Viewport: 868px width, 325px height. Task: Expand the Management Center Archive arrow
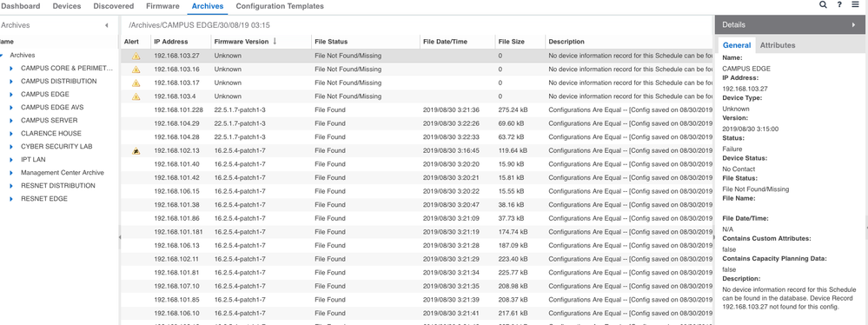(11, 173)
